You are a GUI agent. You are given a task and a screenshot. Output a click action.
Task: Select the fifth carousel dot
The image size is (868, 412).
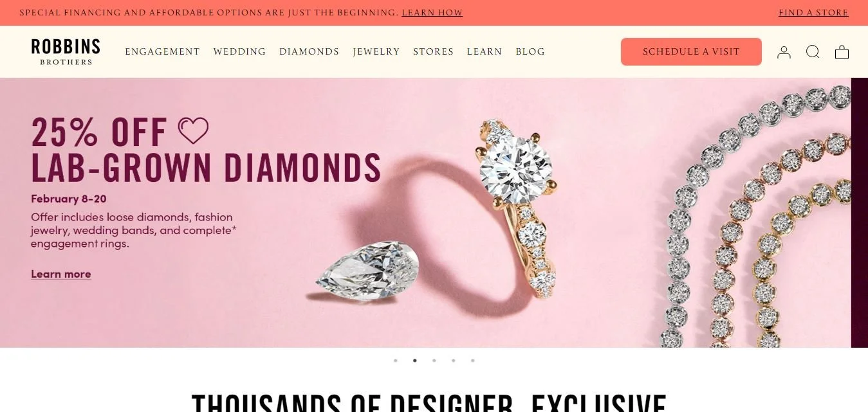coord(473,361)
